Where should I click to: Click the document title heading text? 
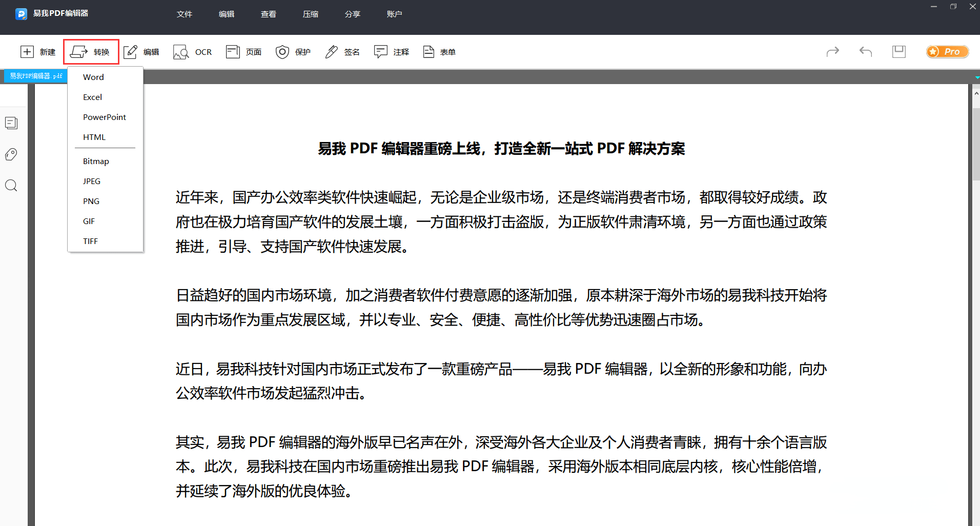coord(501,149)
